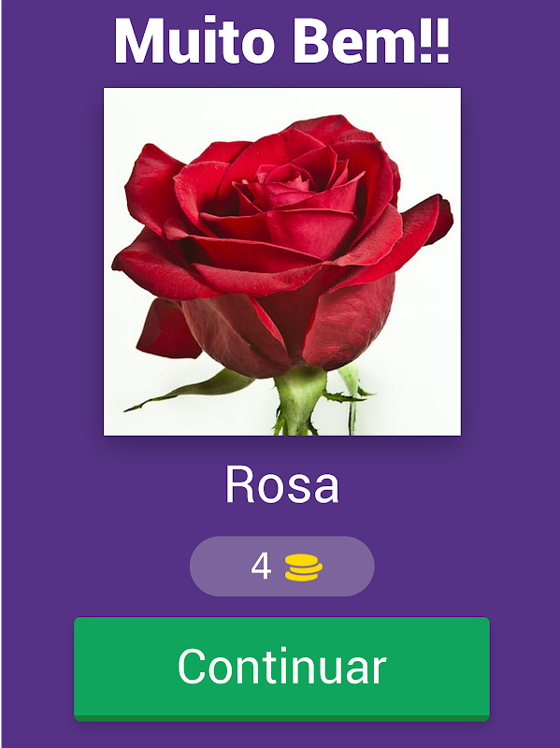Tap the purple space between coin pill and Continuar
Viewport: 560px width, 748px height.
coord(281,606)
